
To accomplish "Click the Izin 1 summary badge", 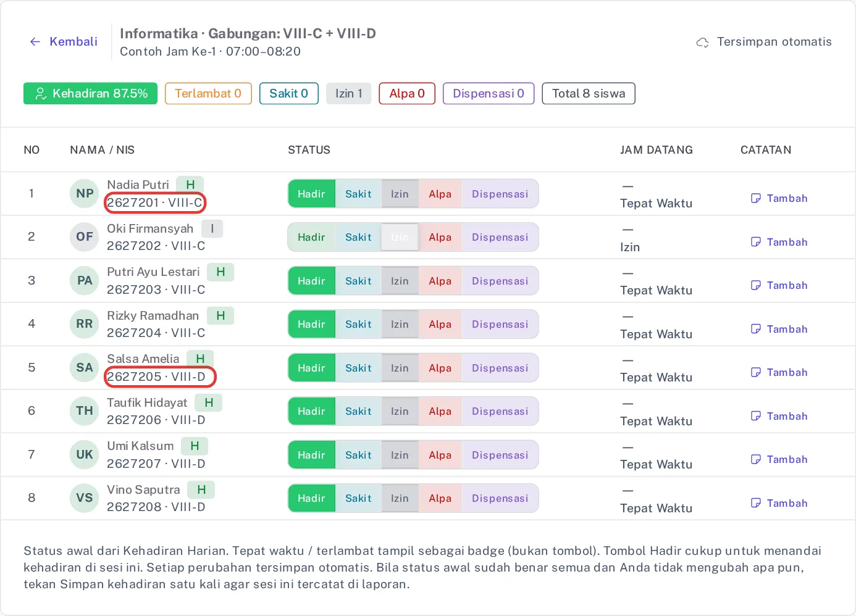I will [x=348, y=94].
